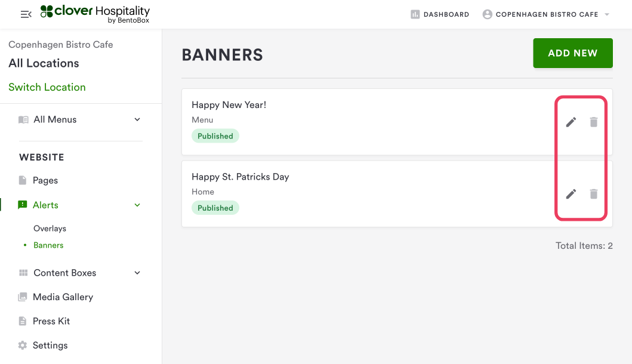The image size is (632, 364).
Task: Edit the Happy New Year banner
Action: (571, 122)
